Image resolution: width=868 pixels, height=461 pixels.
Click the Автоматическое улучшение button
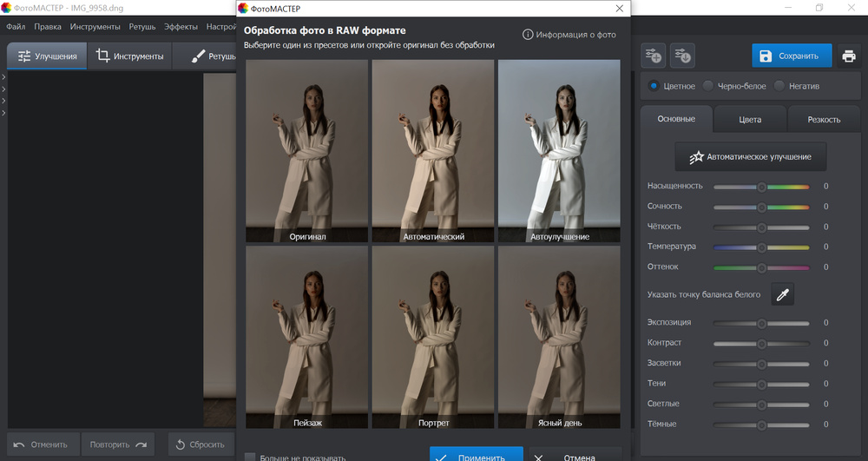750,157
